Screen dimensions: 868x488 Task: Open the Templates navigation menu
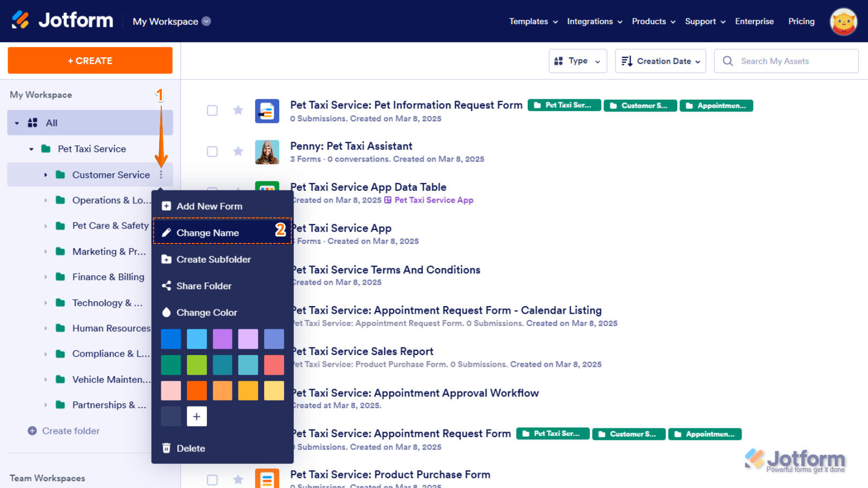click(x=534, y=21)
